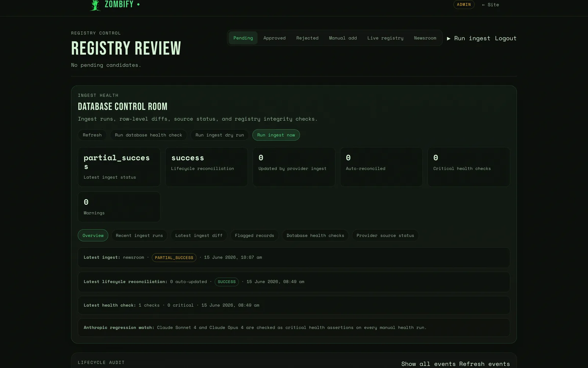
Task: Click the PARTIAL_SUCCESS status badge
Action: pyautogui.click(x=174, y=258)
